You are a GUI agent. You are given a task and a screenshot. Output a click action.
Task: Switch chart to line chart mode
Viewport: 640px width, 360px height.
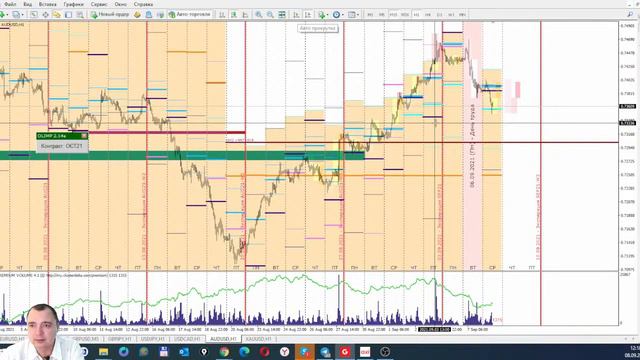(x=245, y=15)
